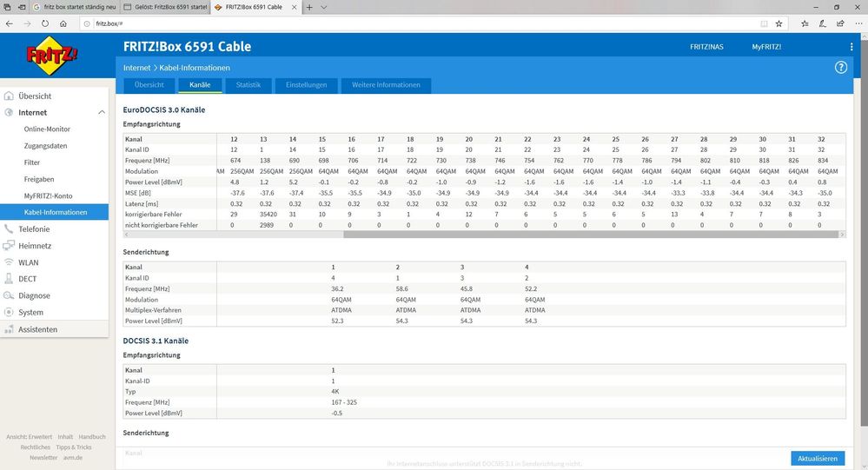Switch to the Statistik tab

248,84
